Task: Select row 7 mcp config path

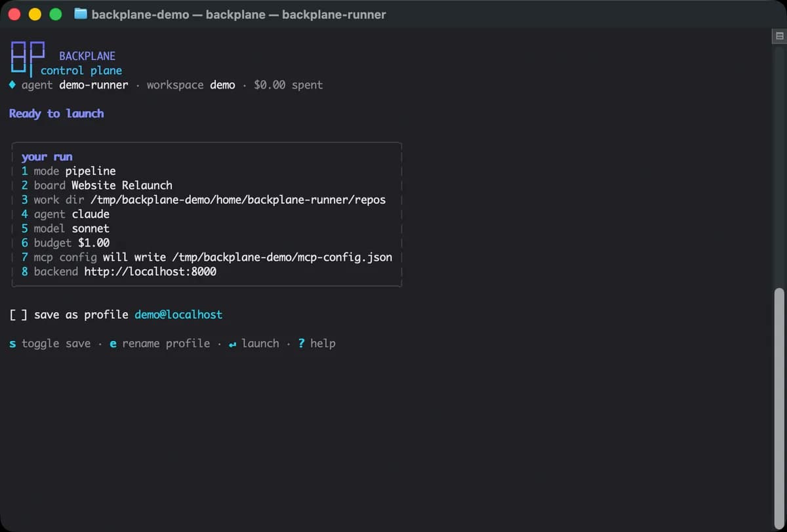Action: click(x=207, y=257)
